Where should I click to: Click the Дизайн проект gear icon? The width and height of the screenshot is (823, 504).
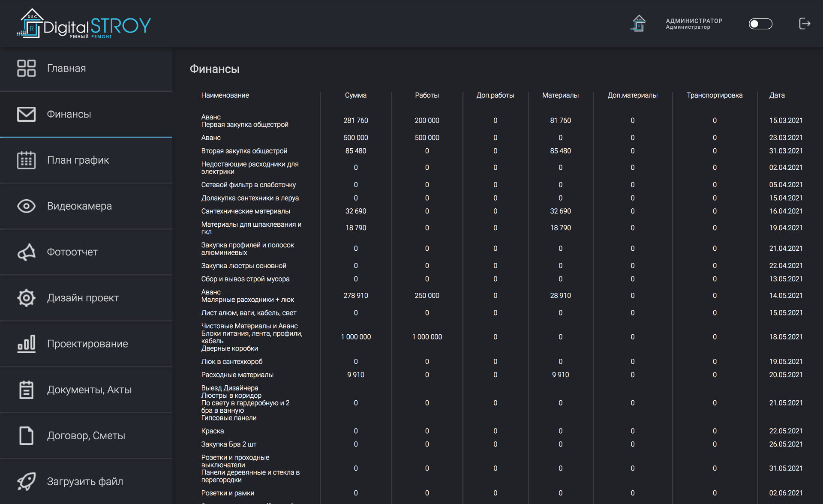[26, 298]
